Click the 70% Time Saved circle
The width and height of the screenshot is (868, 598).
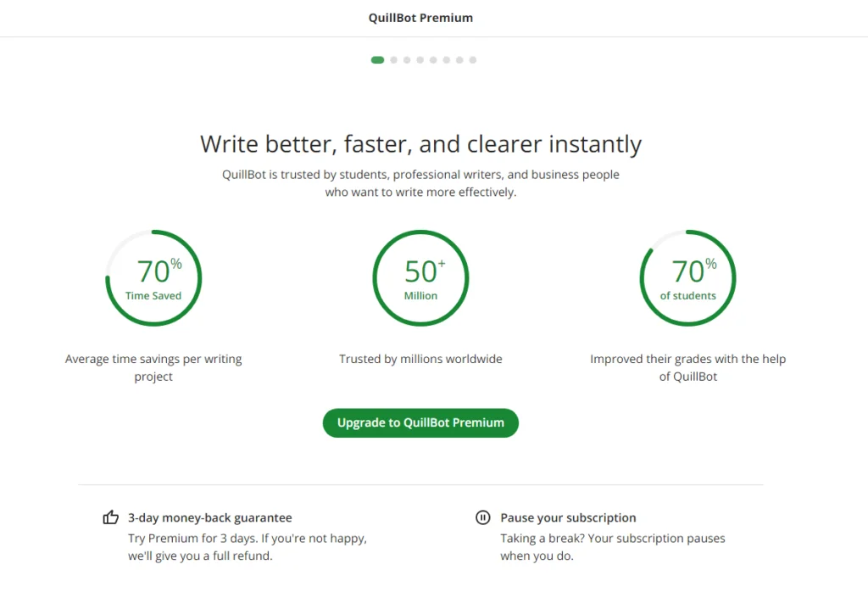(153, 278)
